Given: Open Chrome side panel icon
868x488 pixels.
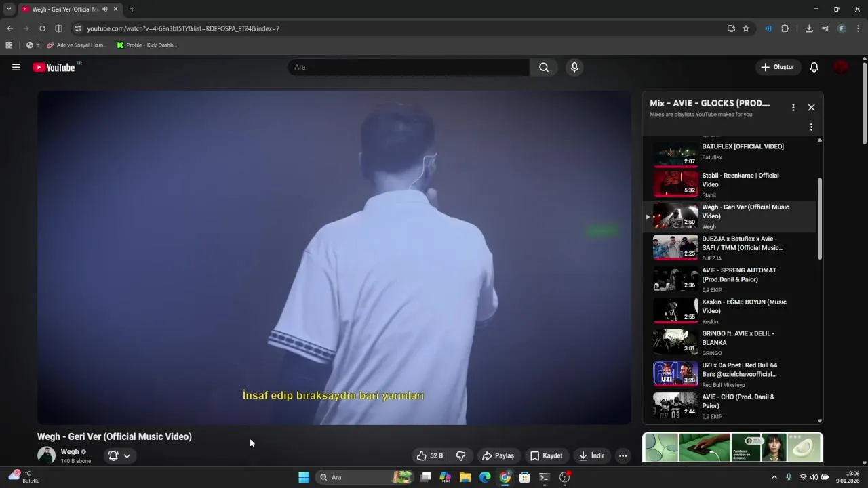Looking at the screenshot, I should [58, 28].
